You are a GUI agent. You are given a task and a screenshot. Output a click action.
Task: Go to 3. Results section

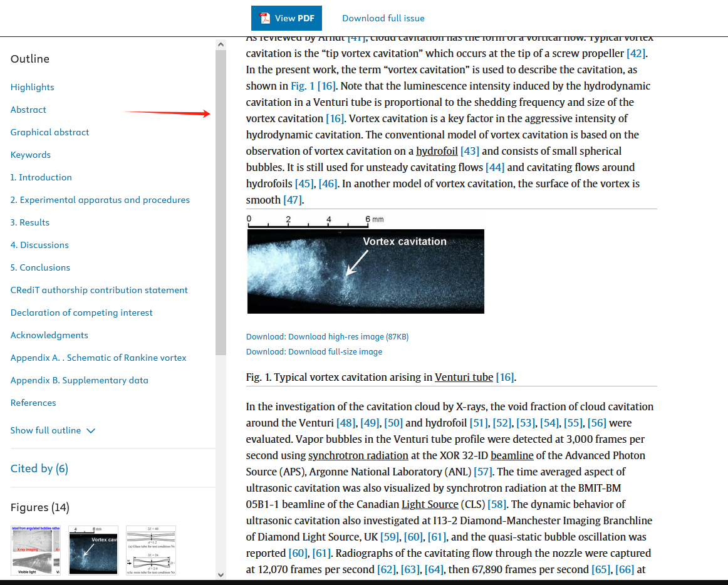pos(29,222)
